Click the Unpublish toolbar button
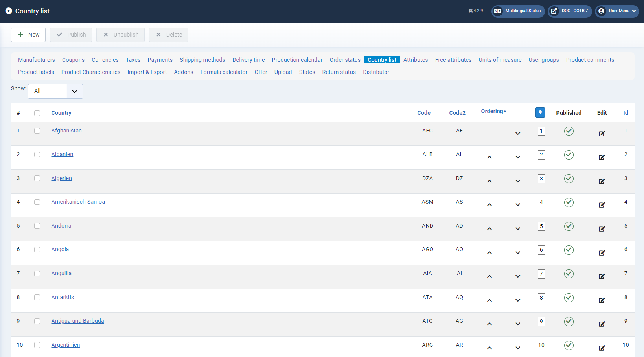Image resolution: width=644 pixels, height=357 pixels. (x=120, y=35)
